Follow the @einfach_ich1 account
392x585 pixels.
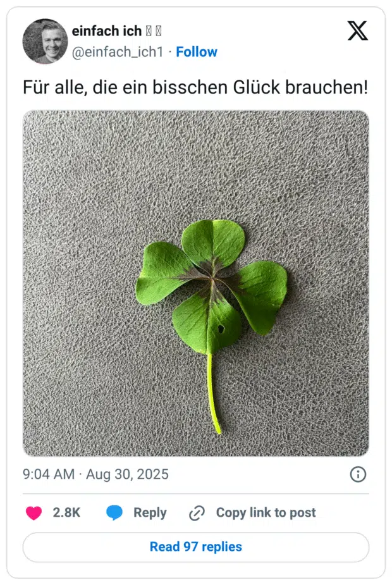point(196,52)
